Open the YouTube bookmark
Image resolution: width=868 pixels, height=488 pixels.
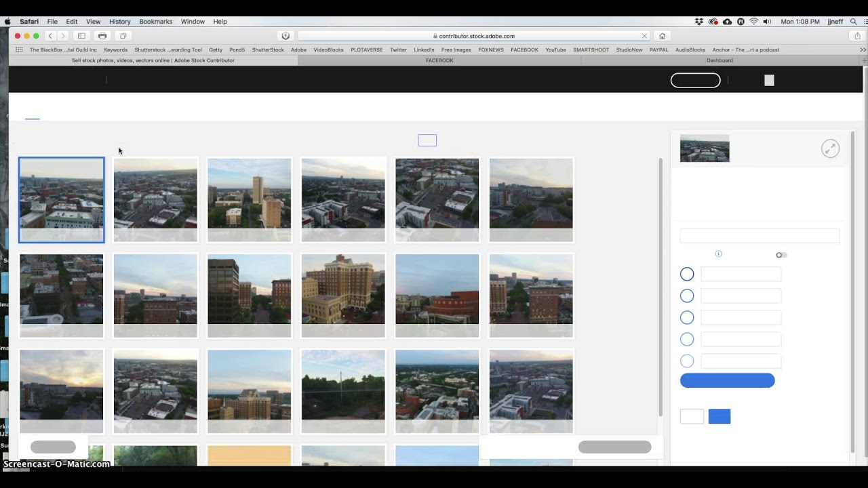tap(555, 49)
